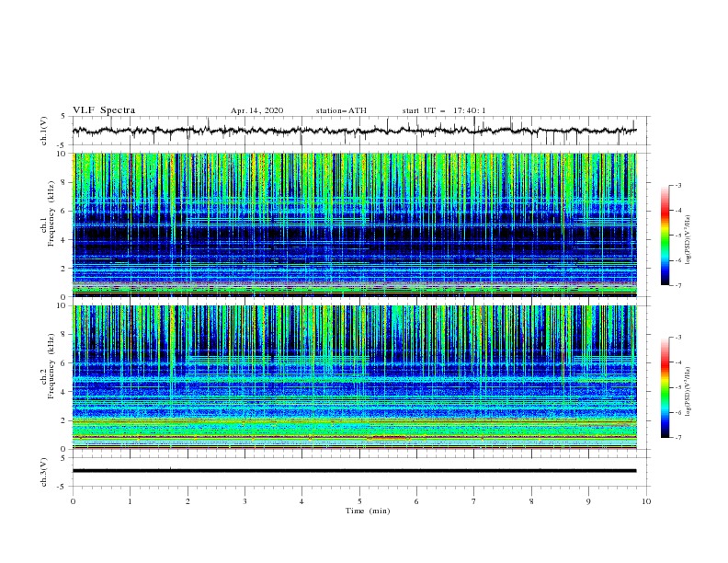Click the "3" tick on the Time axis
728x563 pixels.
pos(245,501)
